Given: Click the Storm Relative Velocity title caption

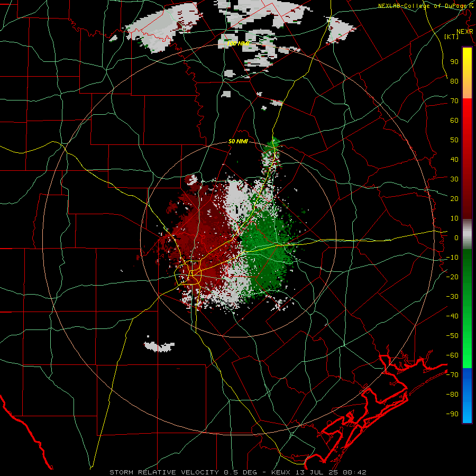Looking at the screenshot, I should click(x=238, y=472).
